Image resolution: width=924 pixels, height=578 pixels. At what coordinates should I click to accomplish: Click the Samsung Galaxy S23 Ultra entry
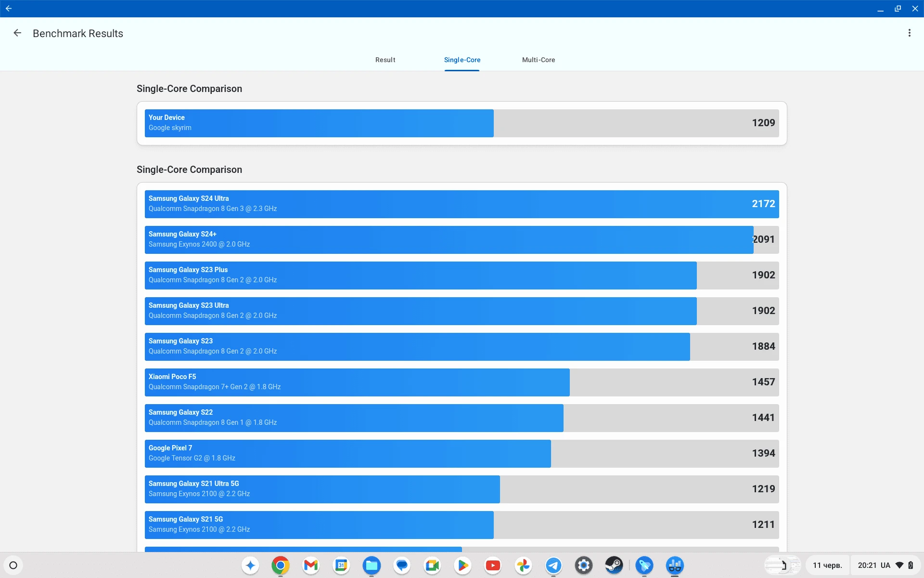click(462, 311)
